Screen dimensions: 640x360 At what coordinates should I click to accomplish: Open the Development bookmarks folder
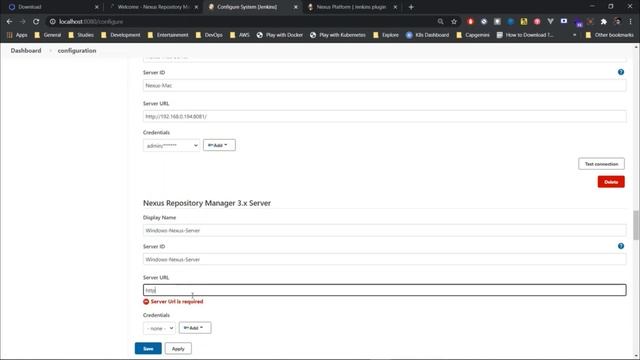120,35
